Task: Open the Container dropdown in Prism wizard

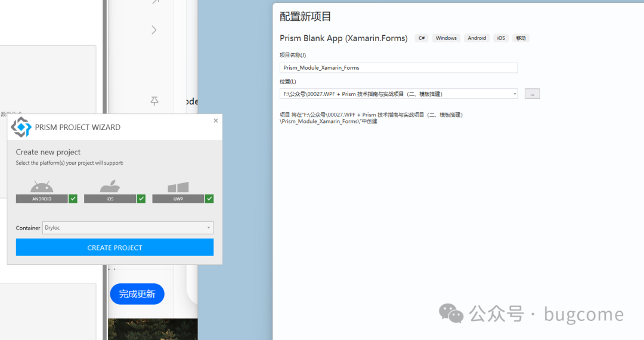Action: pos(128,227)
